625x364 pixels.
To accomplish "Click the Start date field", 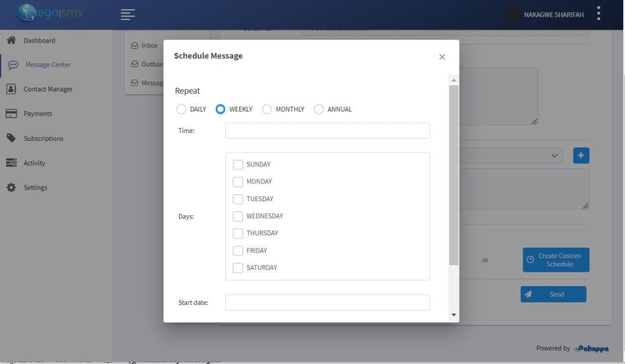I will click(327, 302).
